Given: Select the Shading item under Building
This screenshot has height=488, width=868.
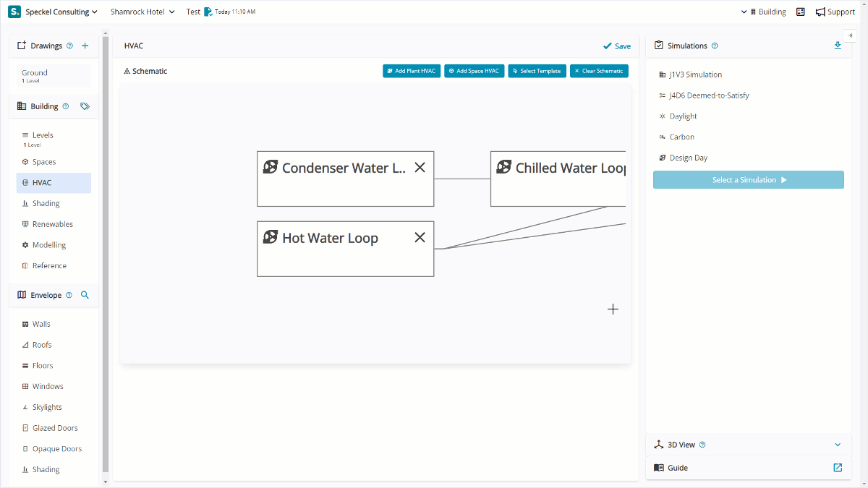Looking at the screenshot, I should [46, 204].
